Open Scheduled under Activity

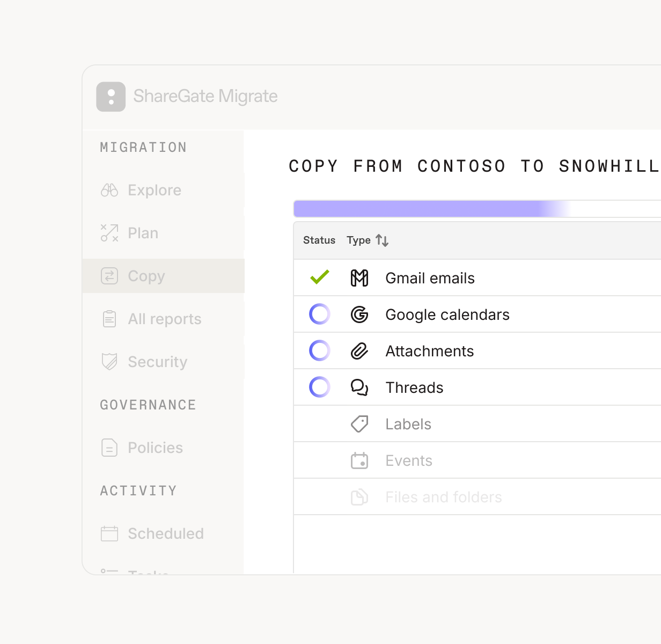[x=164, y=533]
